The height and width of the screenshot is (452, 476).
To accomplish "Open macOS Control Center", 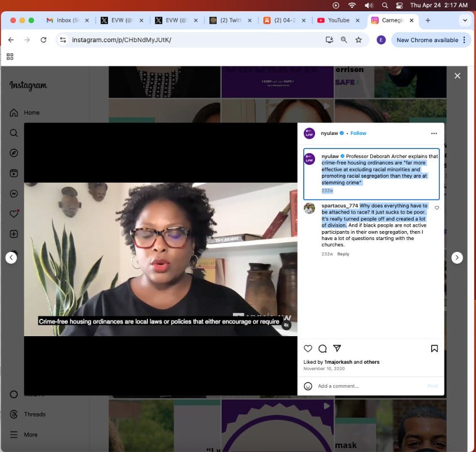I will [x=399, y=5].
